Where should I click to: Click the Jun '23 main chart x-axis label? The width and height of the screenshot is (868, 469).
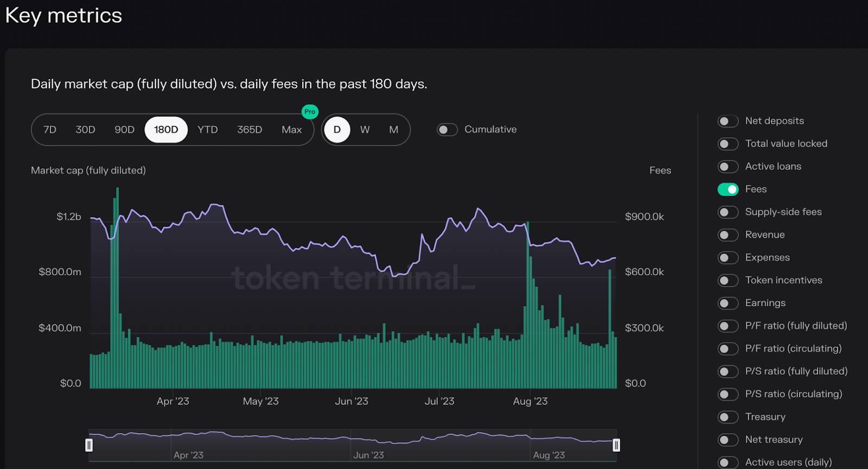tap(352, 401)
